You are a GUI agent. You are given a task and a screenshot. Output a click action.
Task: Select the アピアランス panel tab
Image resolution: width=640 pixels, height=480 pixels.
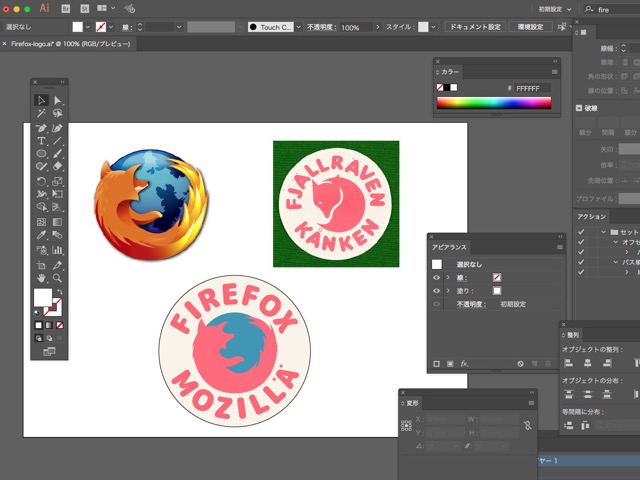[449, 247]
